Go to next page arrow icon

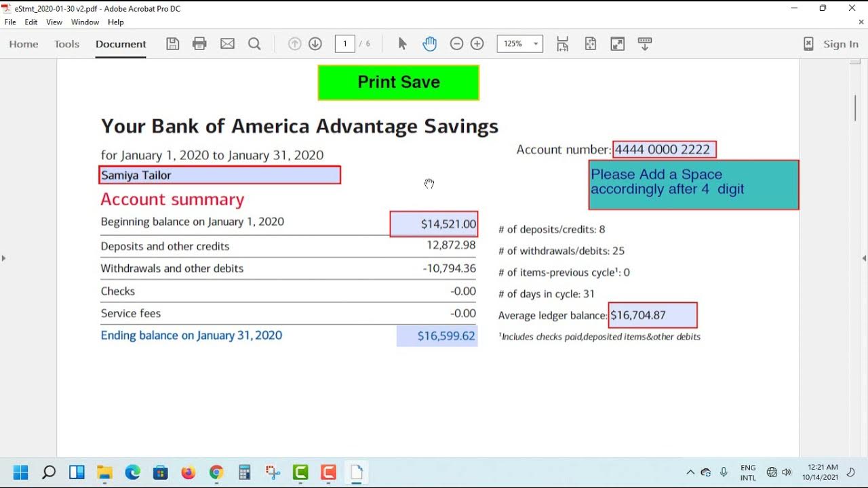(x=315, y=44)
